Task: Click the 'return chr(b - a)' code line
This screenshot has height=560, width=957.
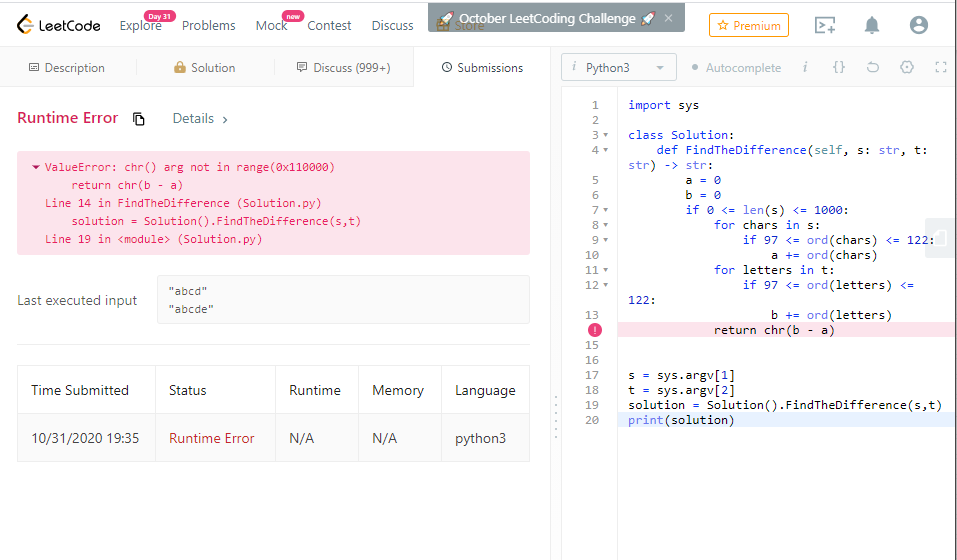Action: [x=774, y=330]
